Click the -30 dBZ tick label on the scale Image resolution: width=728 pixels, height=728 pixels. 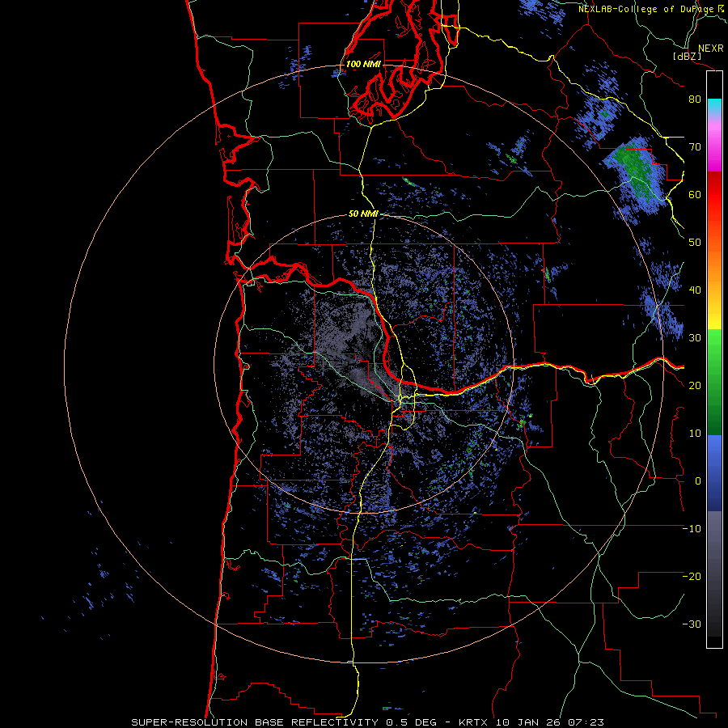point(692,624)
